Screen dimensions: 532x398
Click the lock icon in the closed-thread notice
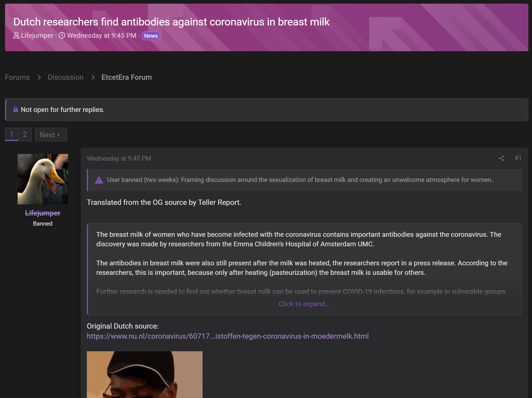[16, 109]
